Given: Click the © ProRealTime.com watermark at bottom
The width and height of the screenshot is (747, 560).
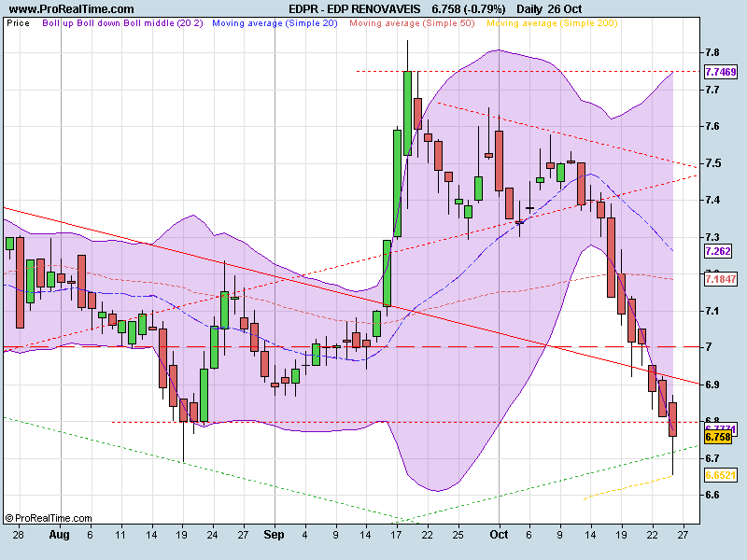Looking at the screenshot, I should tap(49, 518).
